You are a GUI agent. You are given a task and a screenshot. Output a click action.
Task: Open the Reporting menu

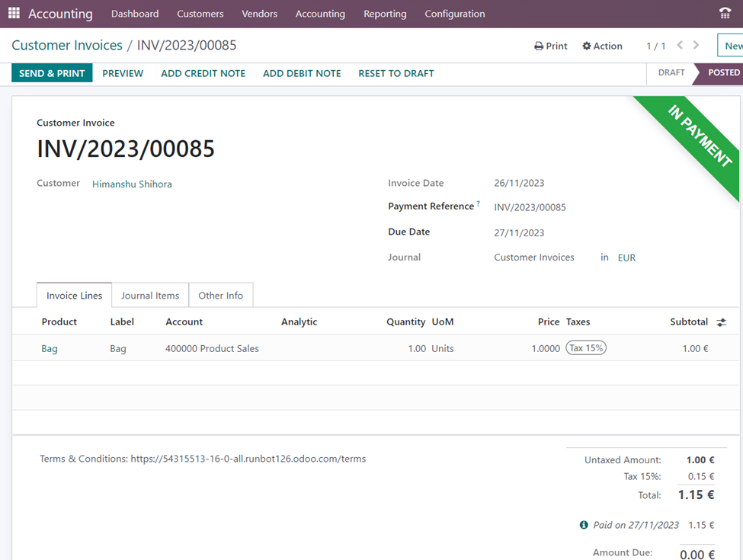click(385, 14)
